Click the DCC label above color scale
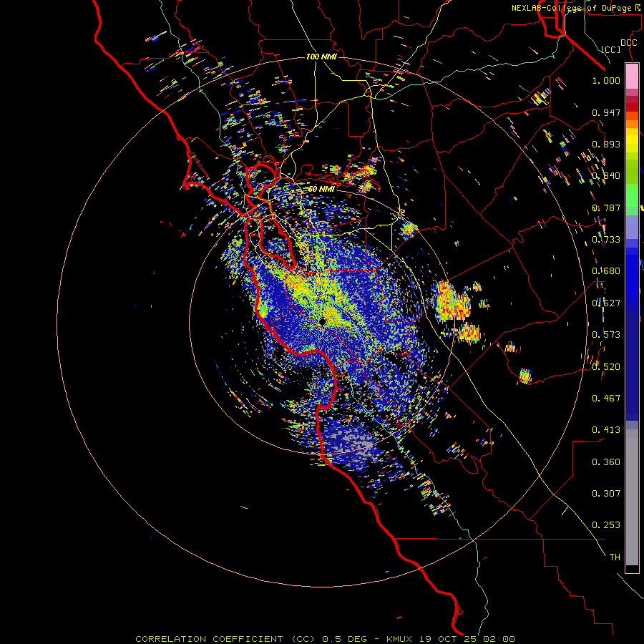This screenshot has height=644, width=644. [x=628, y=43]
